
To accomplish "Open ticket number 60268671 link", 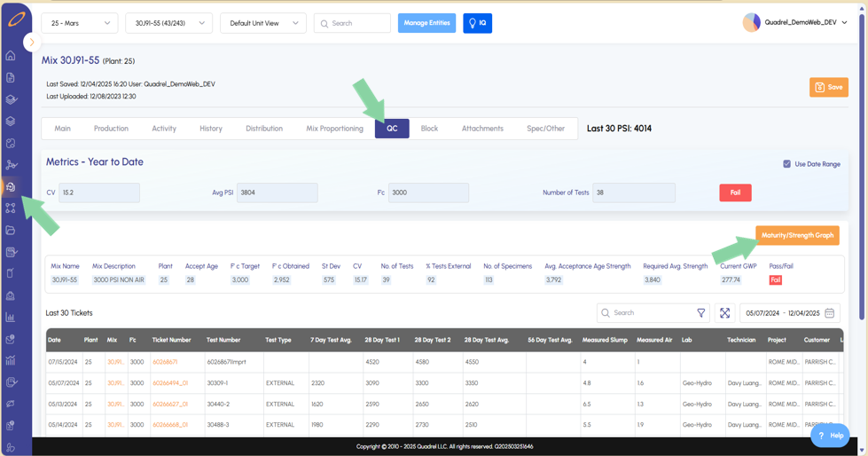I will (x=165, y=362).
